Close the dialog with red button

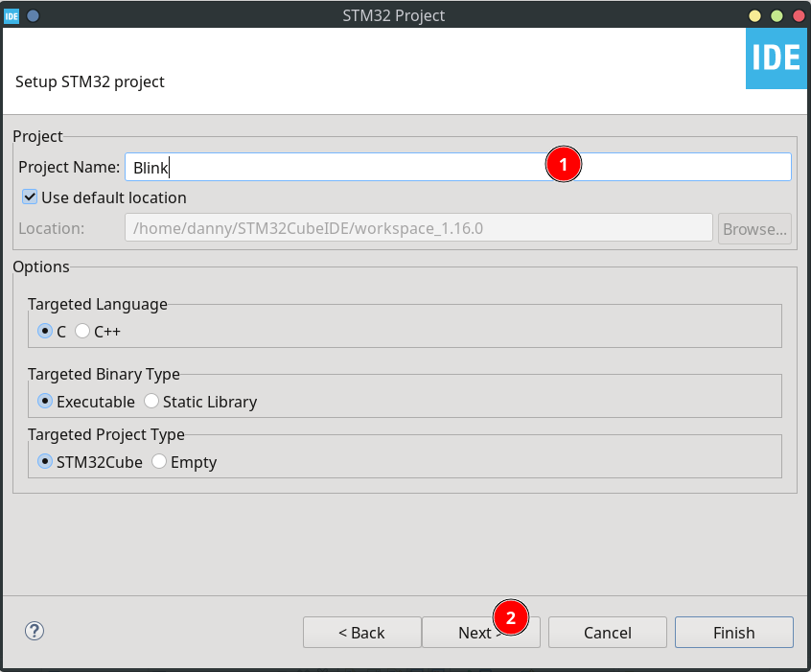pyautogui.click(x=799, y=16)
